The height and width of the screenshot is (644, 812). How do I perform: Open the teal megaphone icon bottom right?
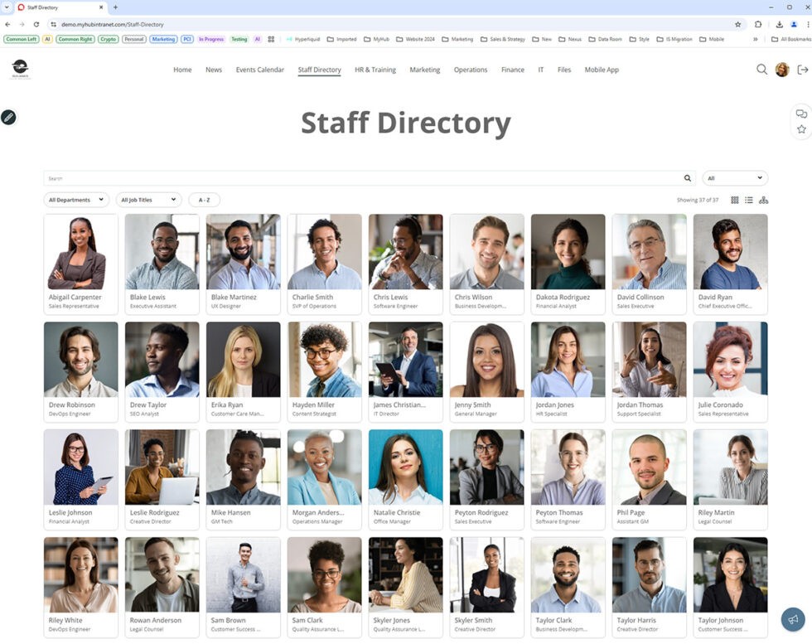[x=792, y=618]
